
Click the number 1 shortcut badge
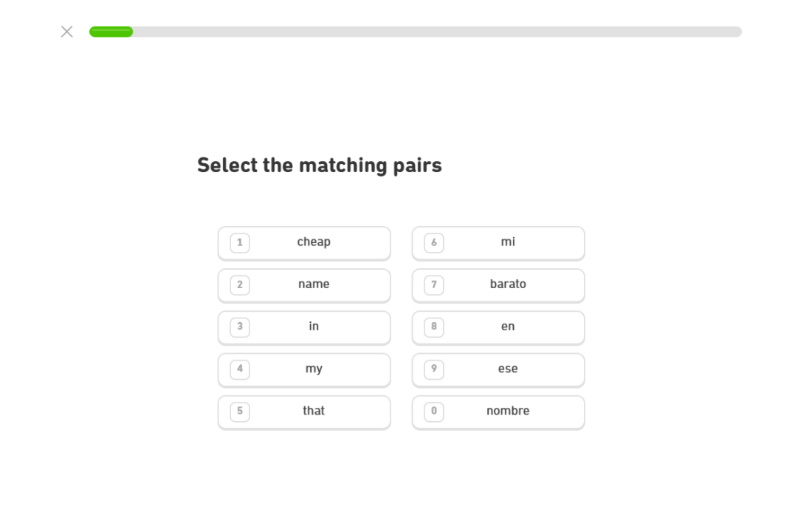click(240, 242)
